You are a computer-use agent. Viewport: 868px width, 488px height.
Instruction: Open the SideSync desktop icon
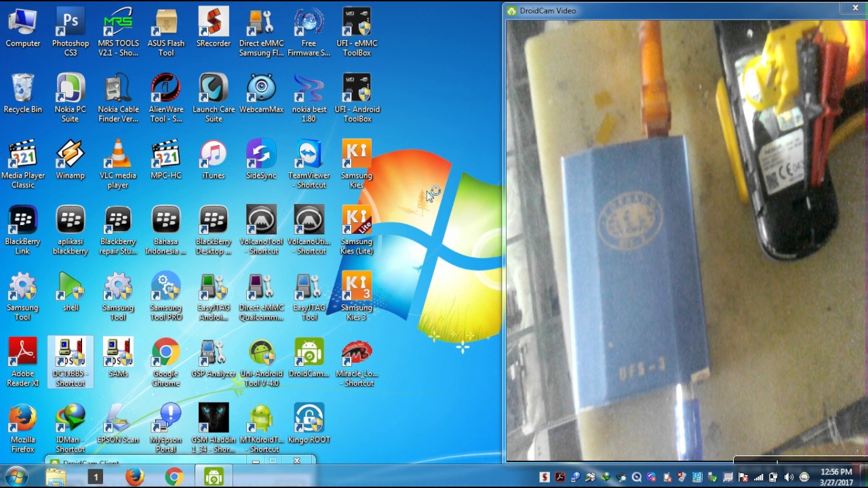pyautogui.click(x=261, y=161)
